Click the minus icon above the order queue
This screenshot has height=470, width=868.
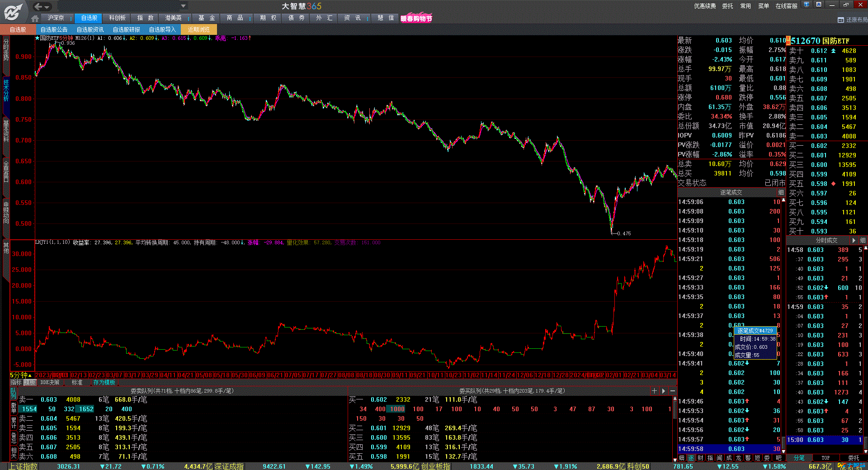673,391
